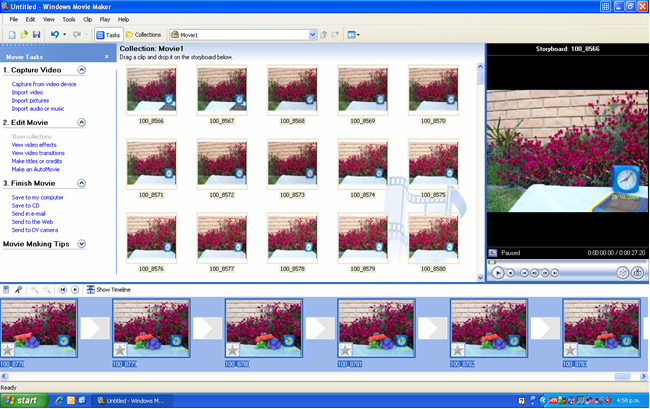Take a picture from preview
Screen dimensions: 650x409
[638, 273]
